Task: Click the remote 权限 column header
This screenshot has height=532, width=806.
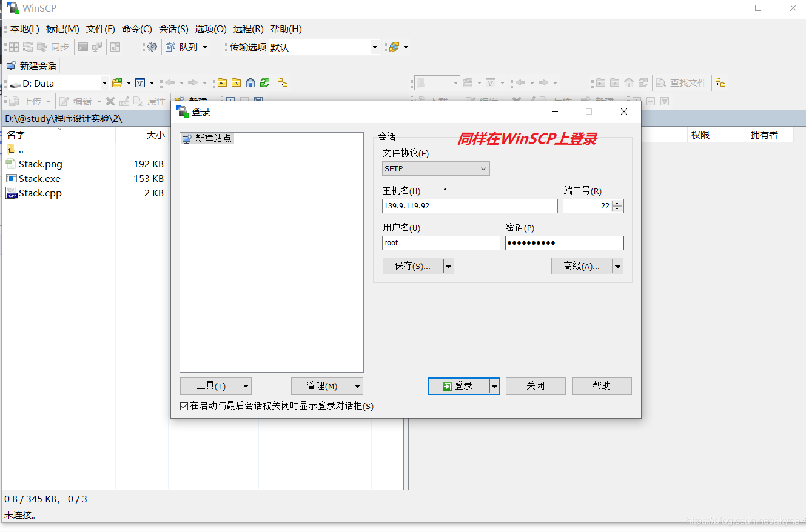Action: 717,135
